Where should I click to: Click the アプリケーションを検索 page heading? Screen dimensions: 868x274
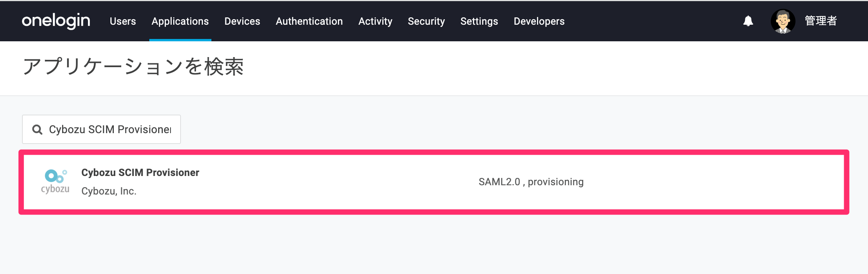tap(133, 66)
